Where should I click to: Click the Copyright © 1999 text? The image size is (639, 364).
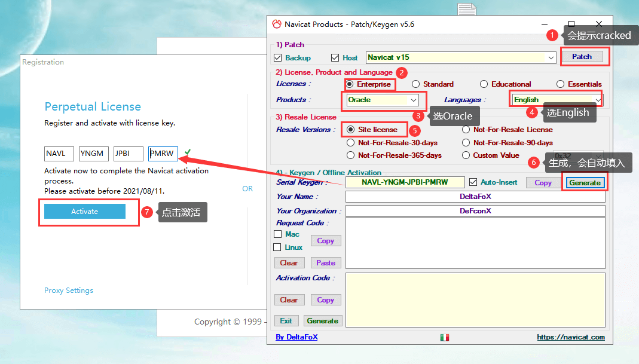[x=228, y=322]
